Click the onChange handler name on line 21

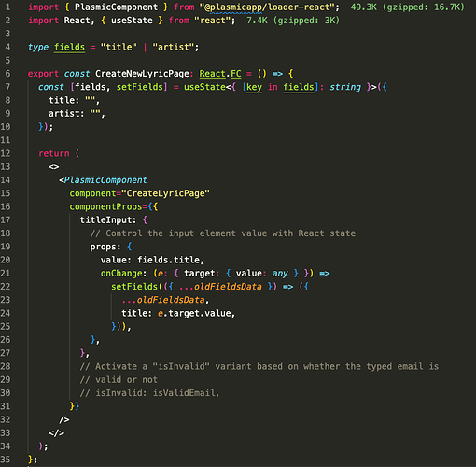coord(121,274)
